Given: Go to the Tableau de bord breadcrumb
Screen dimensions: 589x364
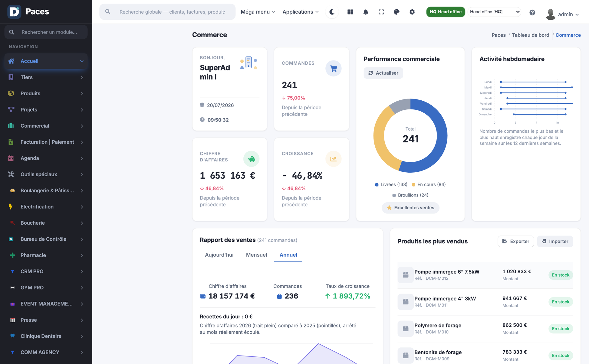Looking at the screenshot, I should pos(530,35).
